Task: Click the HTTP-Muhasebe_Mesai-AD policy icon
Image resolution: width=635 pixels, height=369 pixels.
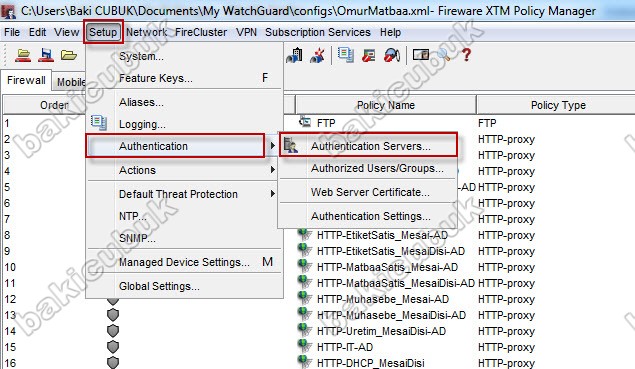Action: [x=304, y=298]
